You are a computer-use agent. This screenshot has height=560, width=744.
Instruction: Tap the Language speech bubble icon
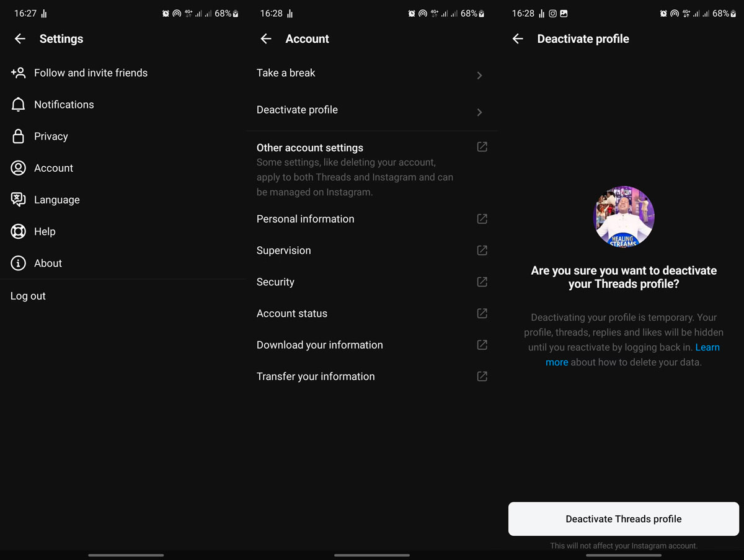point(19,200)
